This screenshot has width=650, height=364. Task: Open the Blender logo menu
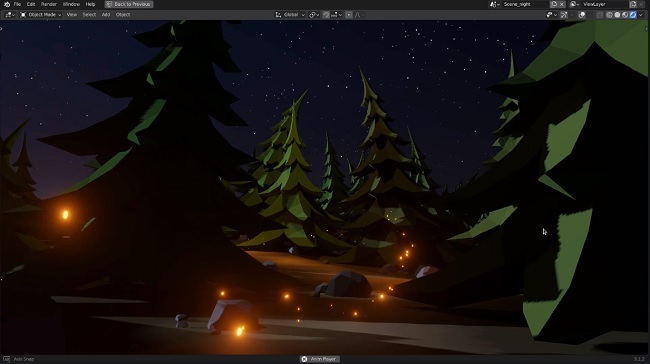tap(7, 4)
